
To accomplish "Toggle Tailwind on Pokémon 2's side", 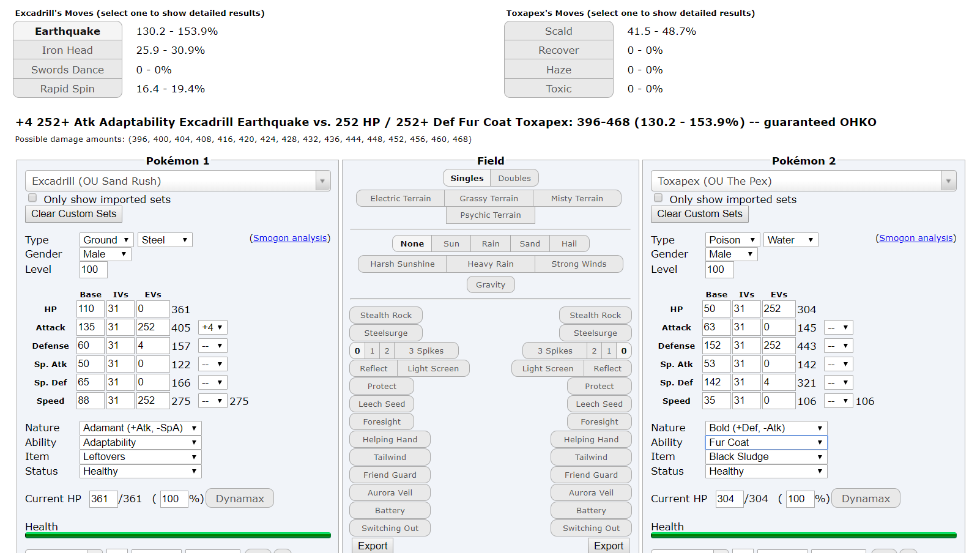I will (591, 457).
